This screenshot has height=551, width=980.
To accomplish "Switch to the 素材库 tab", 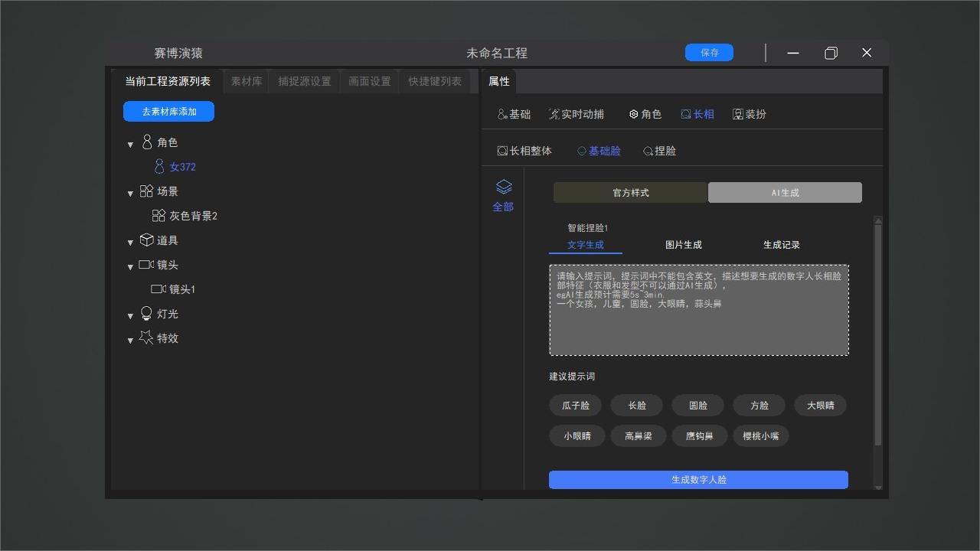I will coord(246,80).
